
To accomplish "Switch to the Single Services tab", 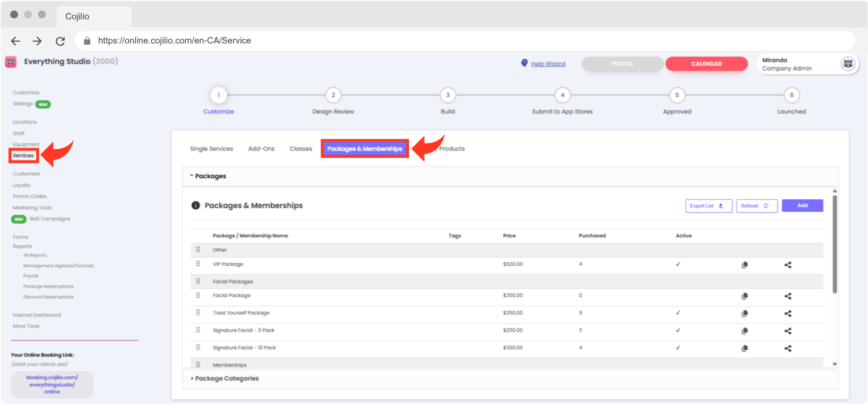I will [212, 149].
